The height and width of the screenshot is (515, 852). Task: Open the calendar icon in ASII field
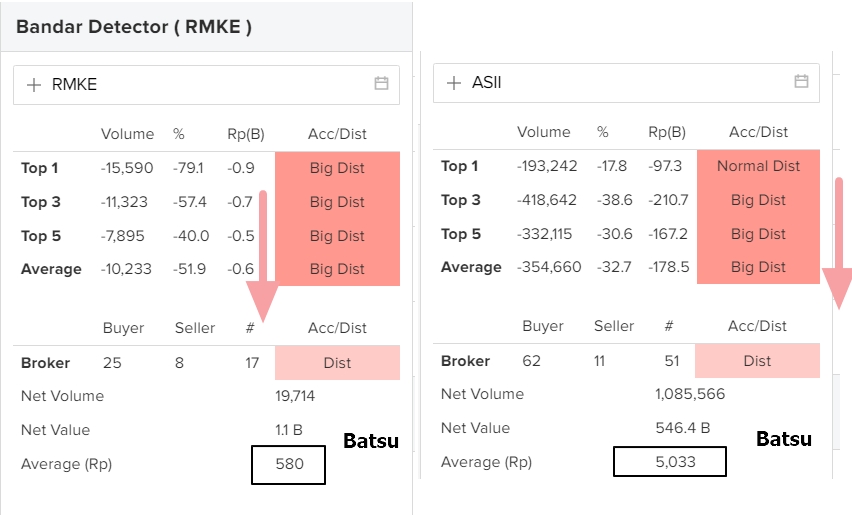point(801,82)
